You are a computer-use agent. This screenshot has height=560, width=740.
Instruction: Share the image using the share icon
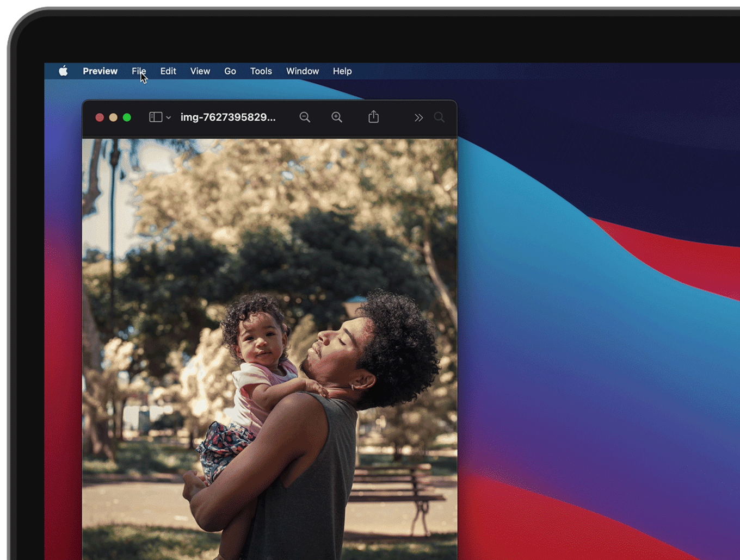[x=373, y=116]
